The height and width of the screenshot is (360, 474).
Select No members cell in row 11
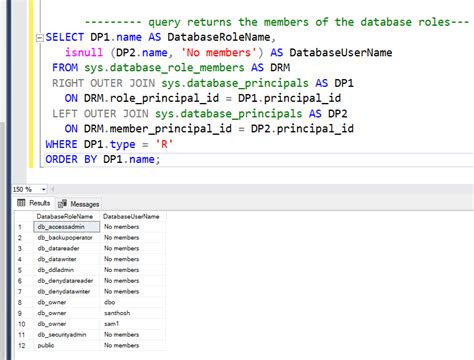pyautogui.click(x=133, y=334)
